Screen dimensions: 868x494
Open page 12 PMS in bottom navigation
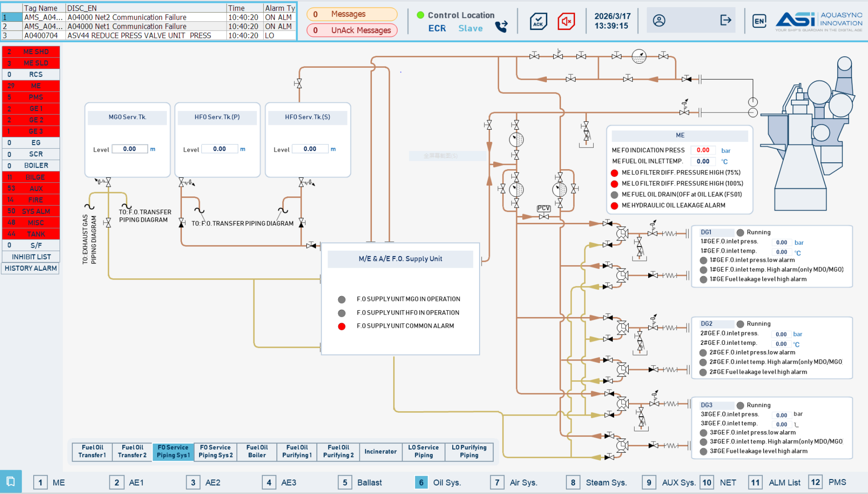[x=828, y=482]
